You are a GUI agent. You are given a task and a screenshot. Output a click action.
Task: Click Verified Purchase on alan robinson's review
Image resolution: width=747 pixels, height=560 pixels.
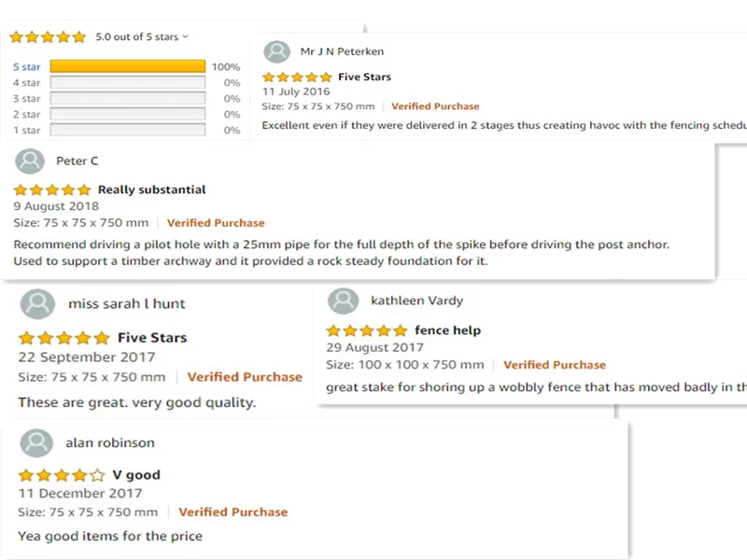click(233, 512)
